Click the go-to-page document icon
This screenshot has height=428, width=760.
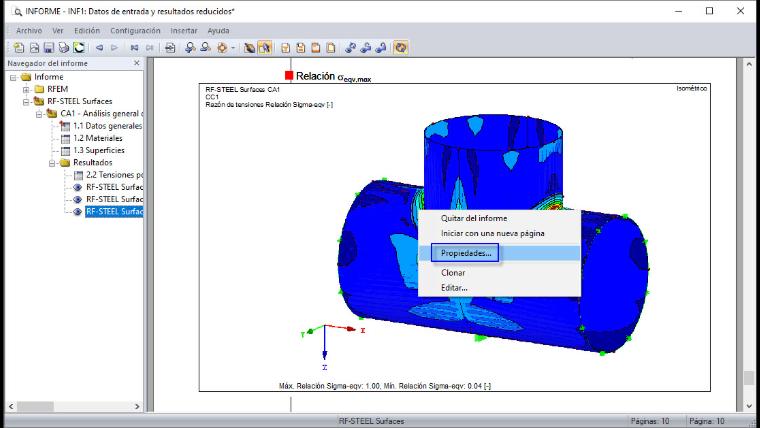pyautogui.click(x=170, y=48)
